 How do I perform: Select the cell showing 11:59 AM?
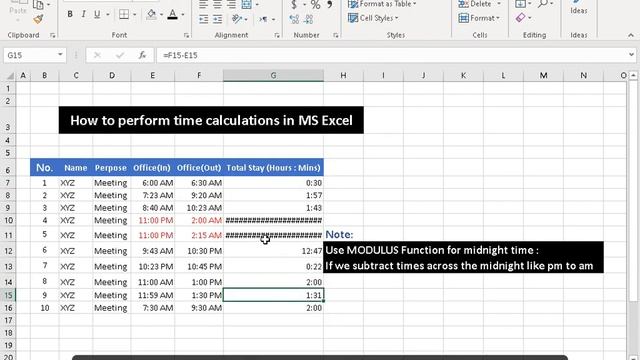click(153, 295)
